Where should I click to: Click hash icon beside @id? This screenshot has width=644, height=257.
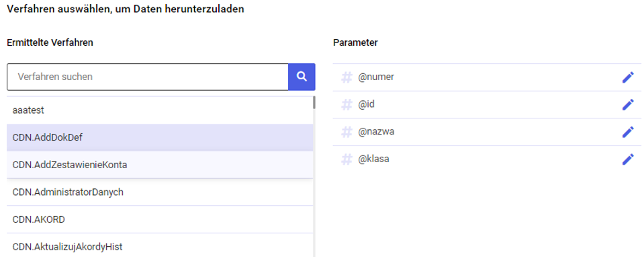pos(347,104)
